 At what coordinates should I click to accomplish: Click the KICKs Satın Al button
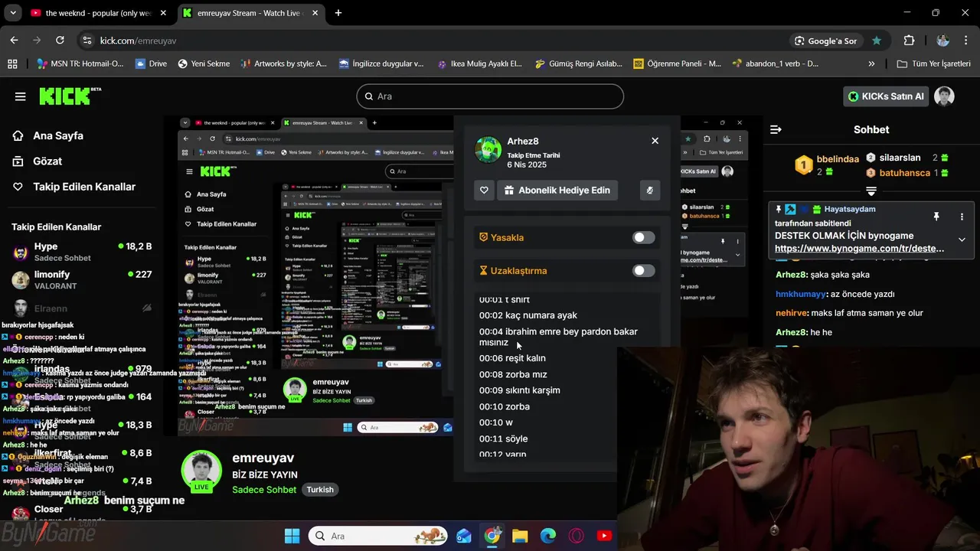click(x=884, y=96)
